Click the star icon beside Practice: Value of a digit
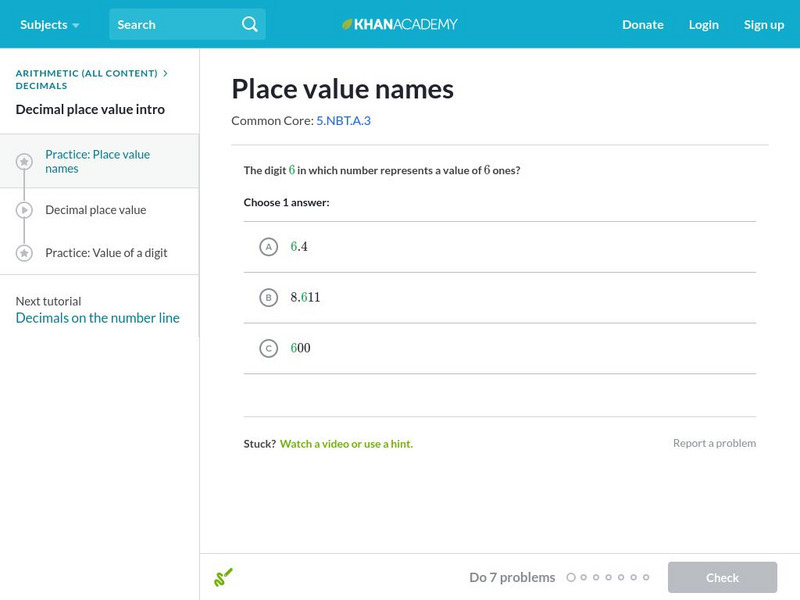This screenshot has height=600, width=800. click(24, 253)
